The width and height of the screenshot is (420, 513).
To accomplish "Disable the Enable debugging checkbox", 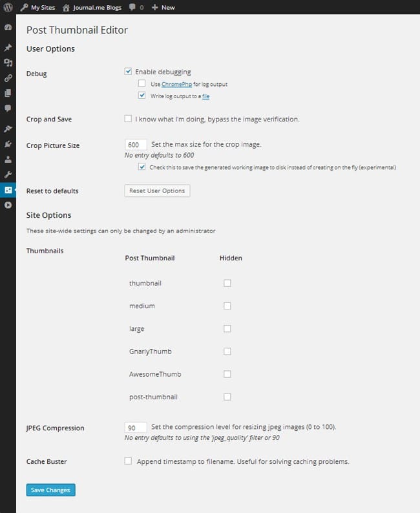I will pos(128,72).
